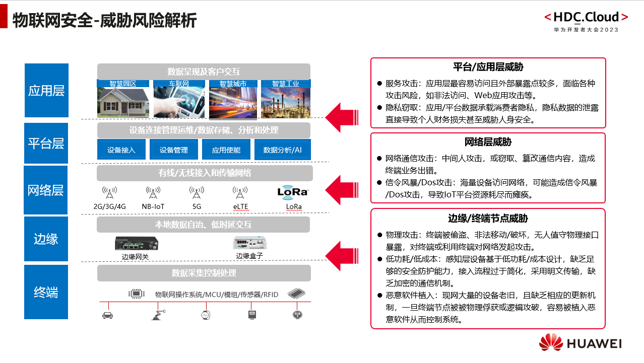The width and height of the screenshot is (644, 363).
Task: Click the 设备管理 blue box
Action: pyautogui.click(x=174, y=150)
